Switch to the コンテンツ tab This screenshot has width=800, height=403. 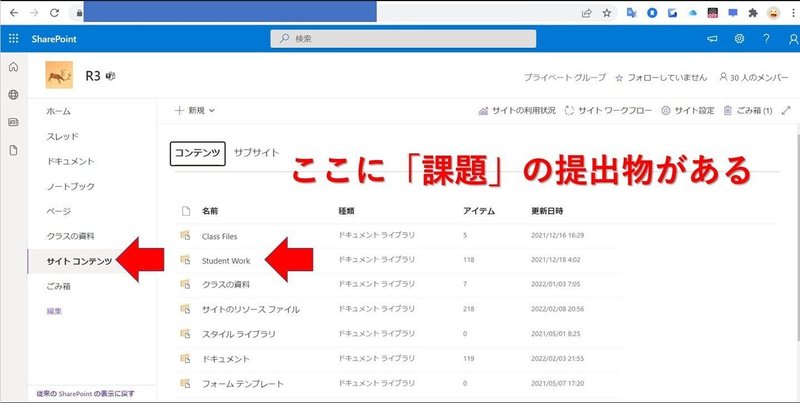pyautogui.click(x=197, y=153)
